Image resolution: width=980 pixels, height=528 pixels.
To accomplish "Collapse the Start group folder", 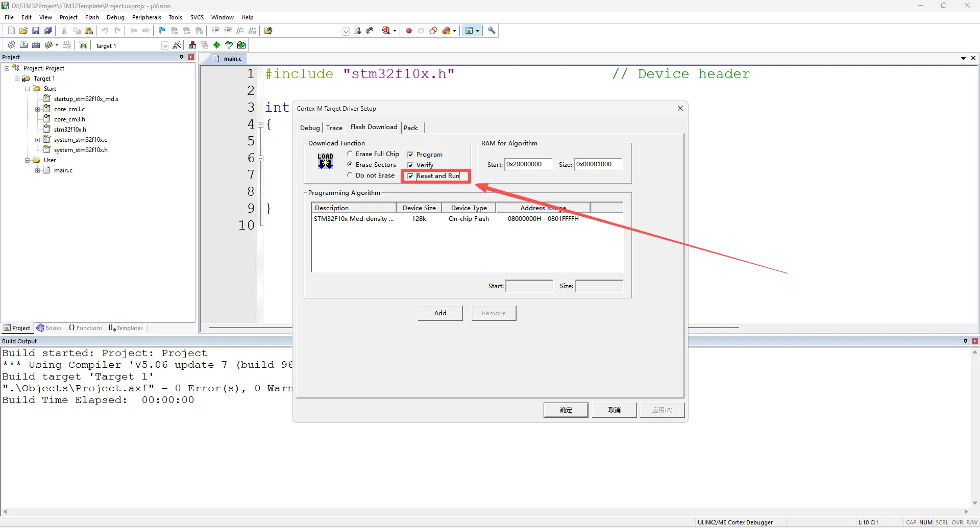I will [x=28, y=89].
